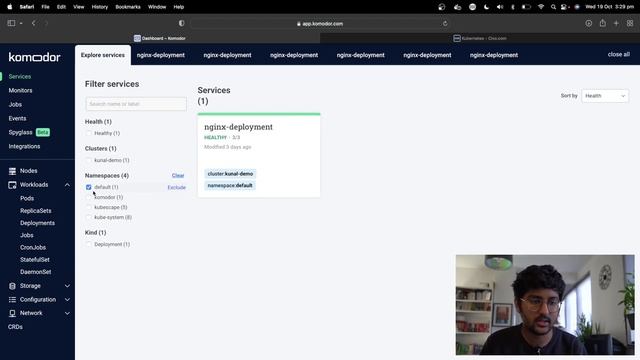Open Monitors in sidebar

click(20, 91)
